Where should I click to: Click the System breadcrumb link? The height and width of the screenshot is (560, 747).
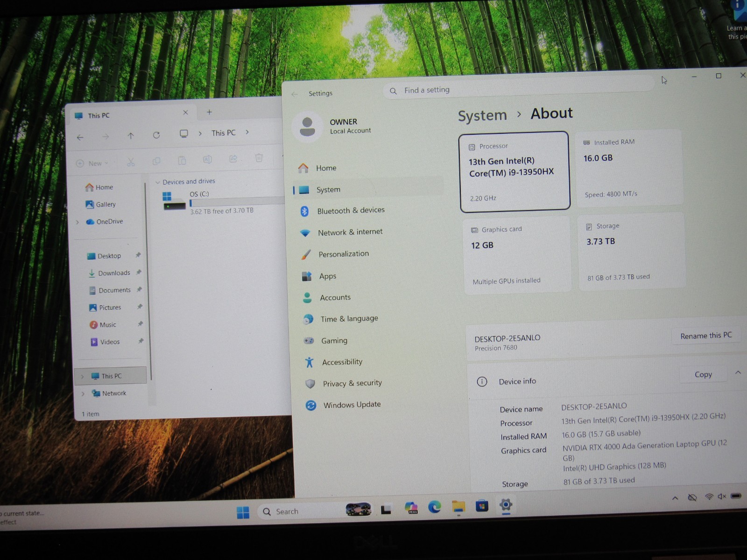482,115
